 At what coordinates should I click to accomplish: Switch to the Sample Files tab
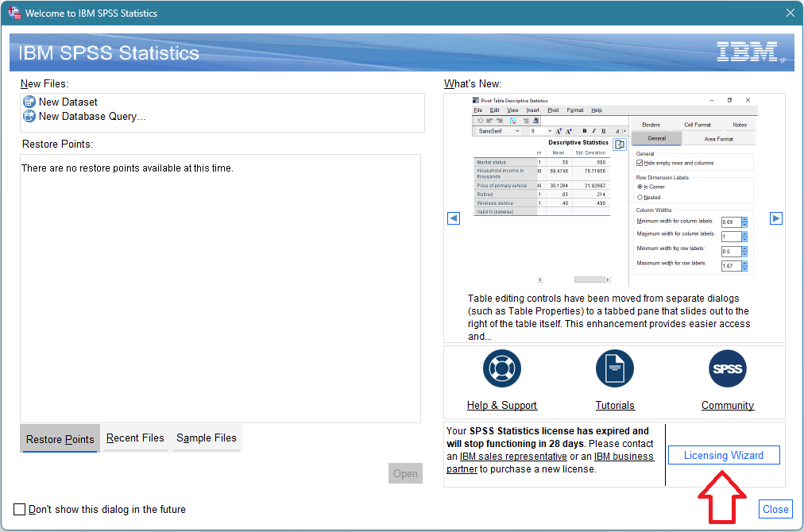tap(207, 438)
